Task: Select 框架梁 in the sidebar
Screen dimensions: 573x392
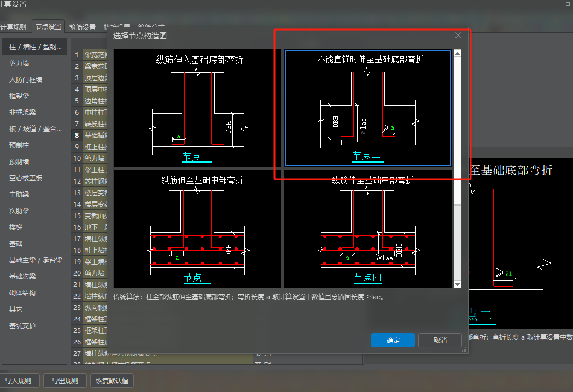Action: 35,96
